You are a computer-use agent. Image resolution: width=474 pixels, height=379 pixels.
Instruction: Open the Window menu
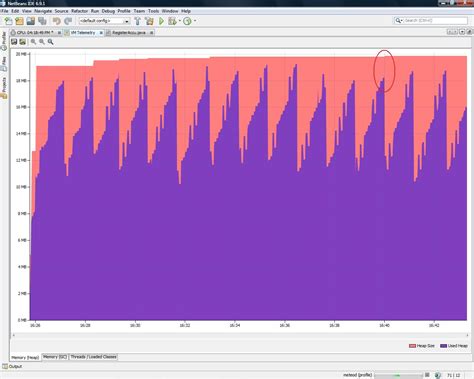pos(170,11)
